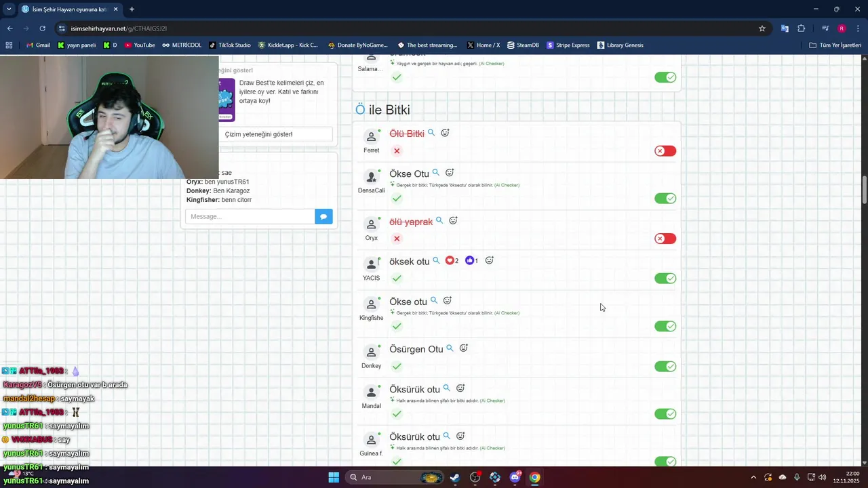The width and height of the screenshot is (868, 488).
Task: Open Home / X bookmark
Action: pos(483,45)
